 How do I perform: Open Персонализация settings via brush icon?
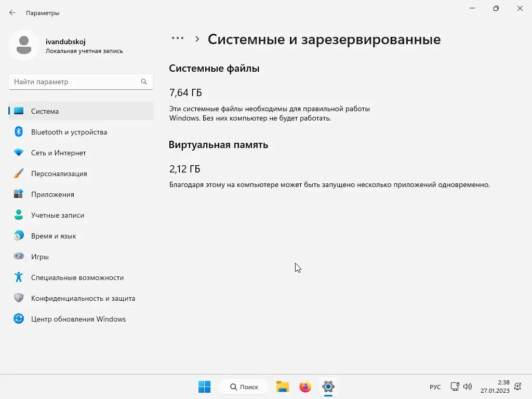click(19, 174)
